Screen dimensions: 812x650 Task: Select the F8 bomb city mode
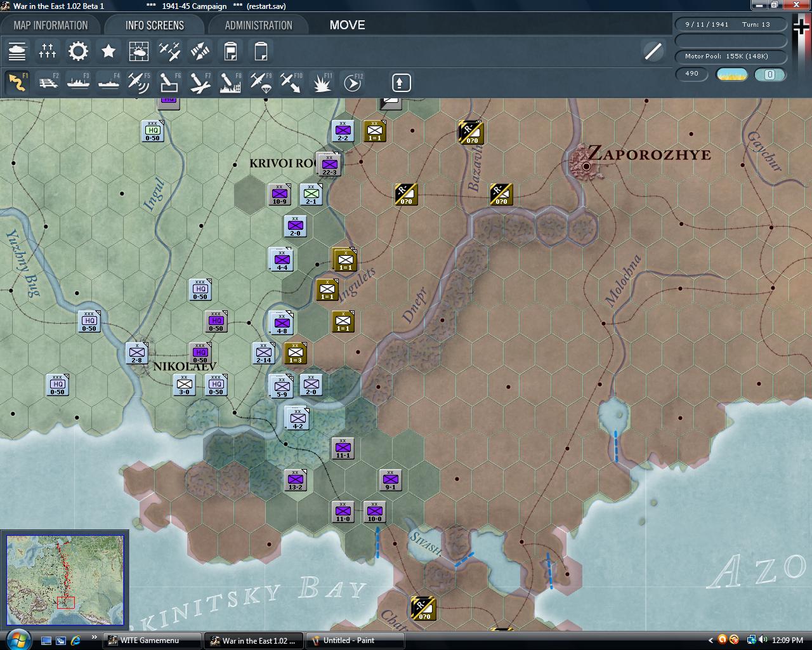coord(230,83)
